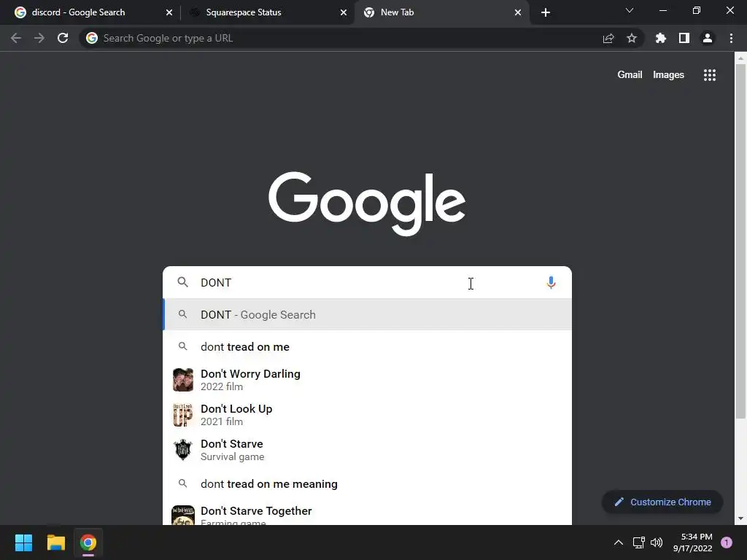Choose the Don't Look Up suggestion
Screen dimensions: 747x560
pos(367,415)
